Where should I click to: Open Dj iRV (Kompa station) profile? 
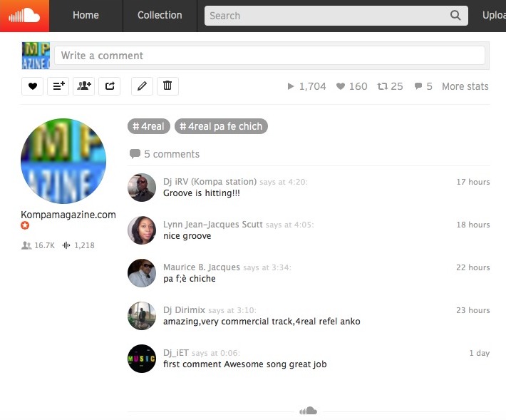tap(210, 182)
